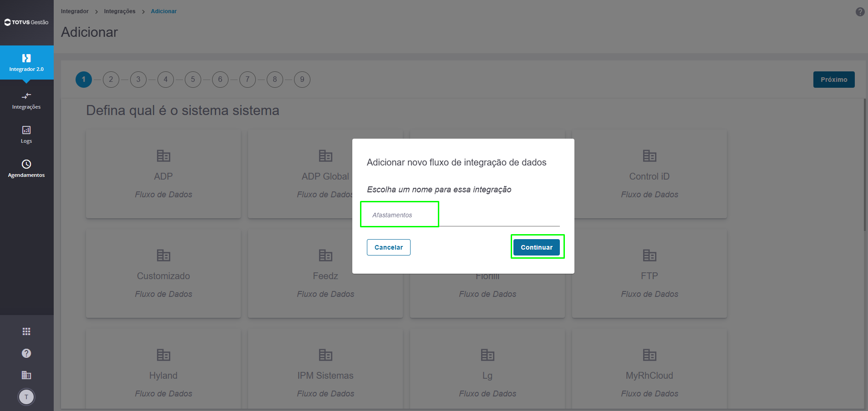
Task: Click the Integrador breadcrumb
Action: coord(75,11)
